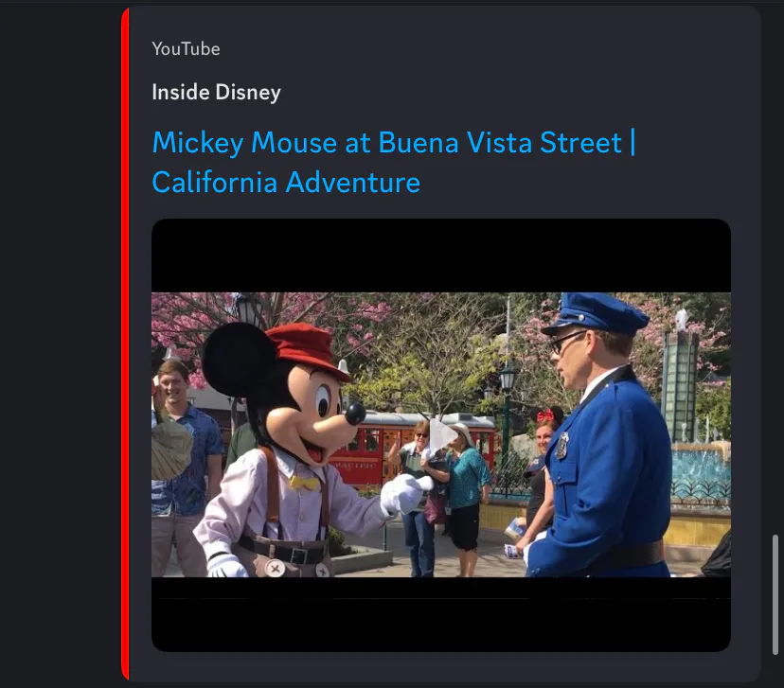This screenshot has height=688, width=784.
Task: Open the Mickey Mouse at Buena Vista Street link
Action: tap(394, 162)
